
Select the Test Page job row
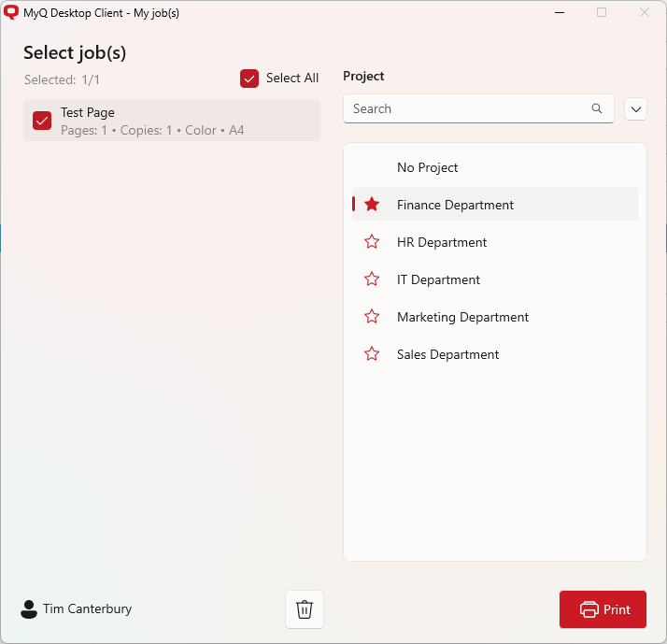coord(187,121)
